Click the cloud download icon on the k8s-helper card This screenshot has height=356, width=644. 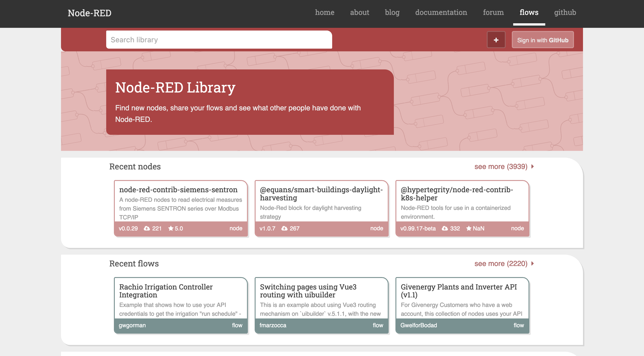(x=445, y=228)
